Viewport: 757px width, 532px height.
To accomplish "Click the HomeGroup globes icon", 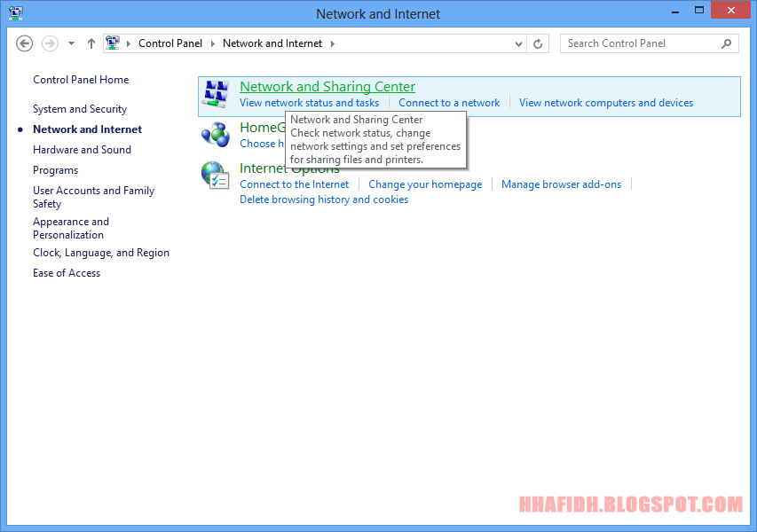I will point(214,135).
